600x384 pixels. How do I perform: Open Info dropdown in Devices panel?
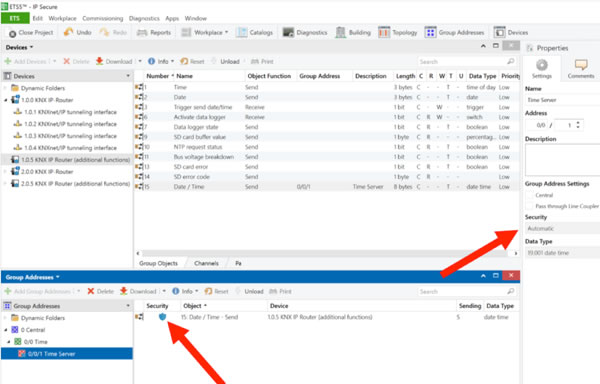coord(161,62)
